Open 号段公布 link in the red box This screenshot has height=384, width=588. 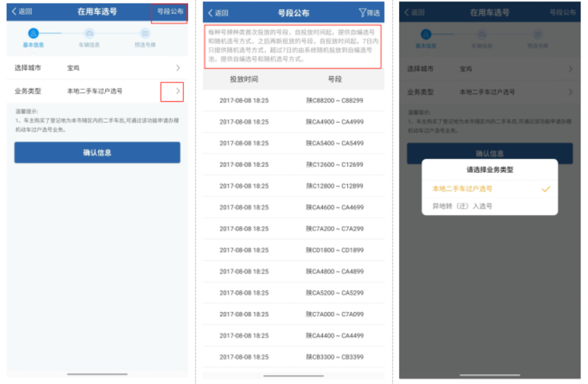pos(169,12)
